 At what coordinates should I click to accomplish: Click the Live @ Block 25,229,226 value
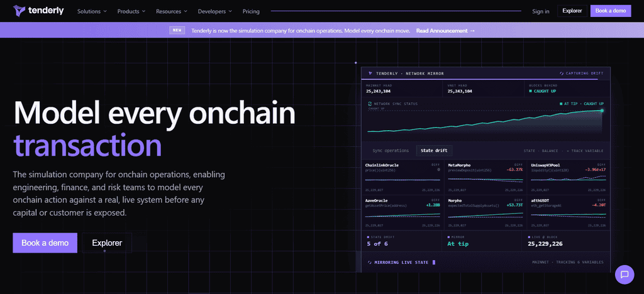point(545,244)
